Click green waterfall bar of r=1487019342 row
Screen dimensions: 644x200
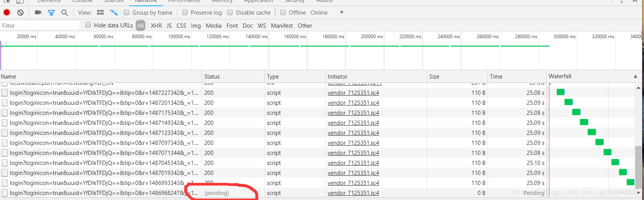pos(623,172)
